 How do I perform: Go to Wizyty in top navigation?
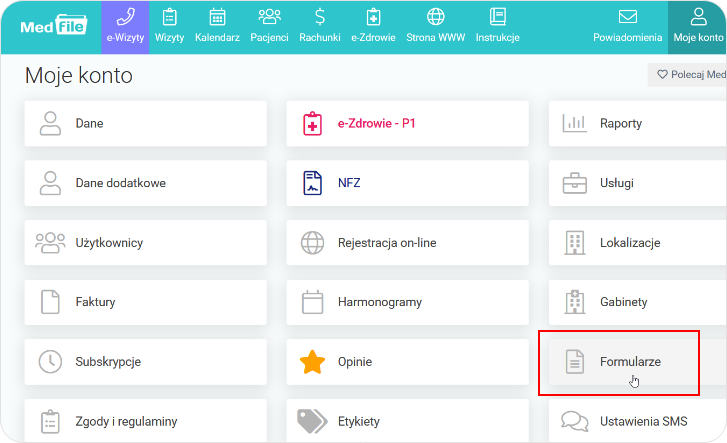pos(169,27)
